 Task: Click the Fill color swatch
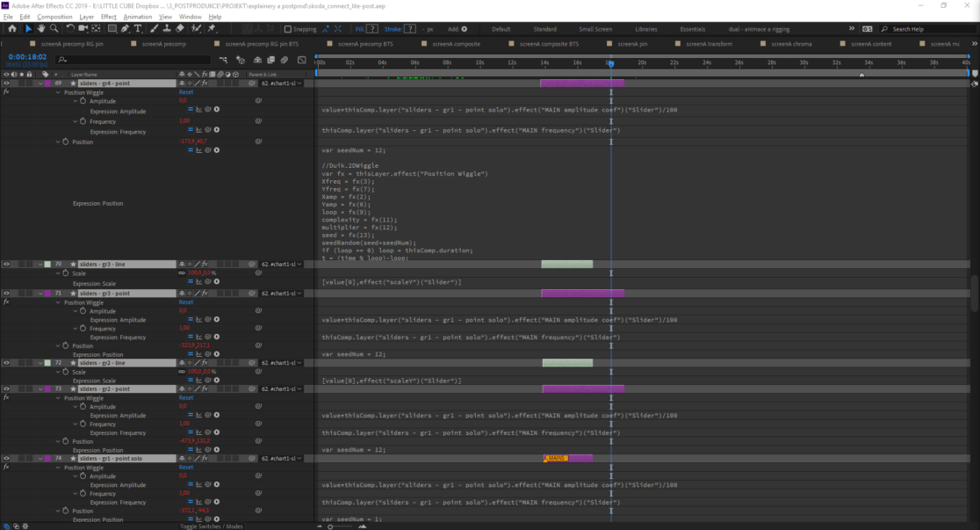point(373,29)
